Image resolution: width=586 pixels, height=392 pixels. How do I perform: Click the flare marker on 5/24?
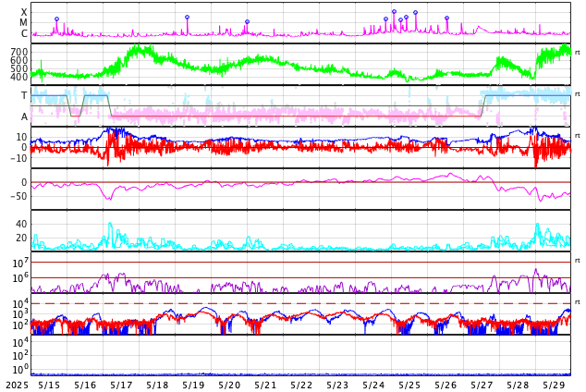click(x=386, y=19)
